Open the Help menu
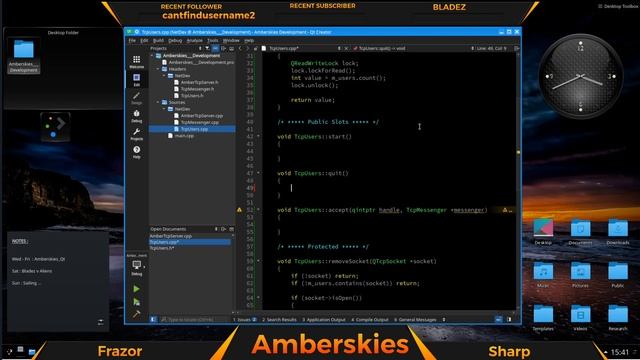 pyautogui.click(x=249, y=40)
